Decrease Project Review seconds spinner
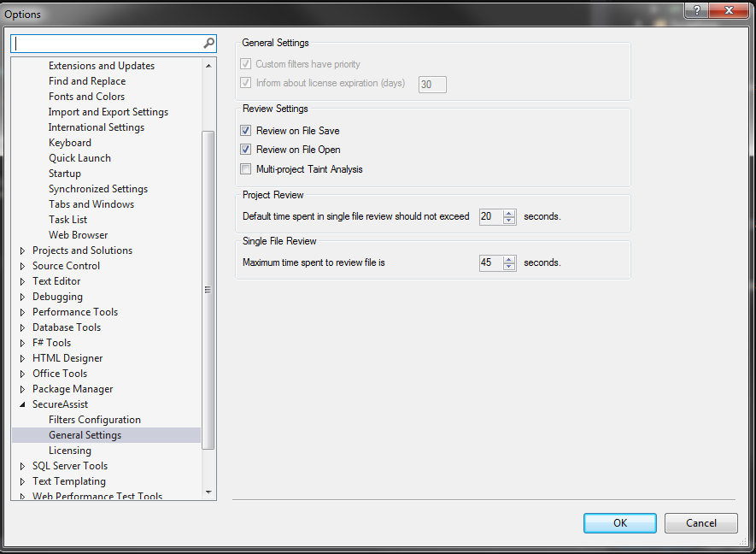This screenshot has width=756, height=554. pyautogui.click(x=509, y=221)
